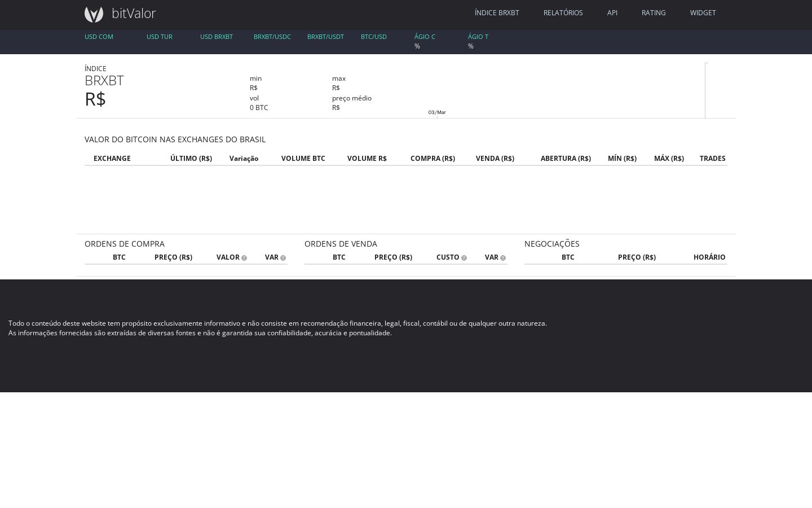Open the RELATÓRIOS menu item
Screen dimensions: 812x508
click(563, 12)
